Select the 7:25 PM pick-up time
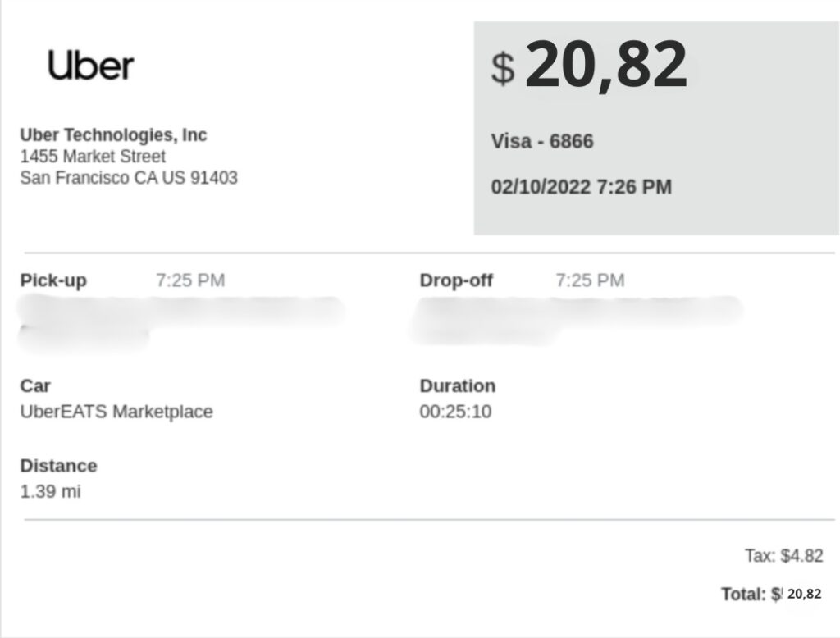840x638 pixels. coord(190,280)
